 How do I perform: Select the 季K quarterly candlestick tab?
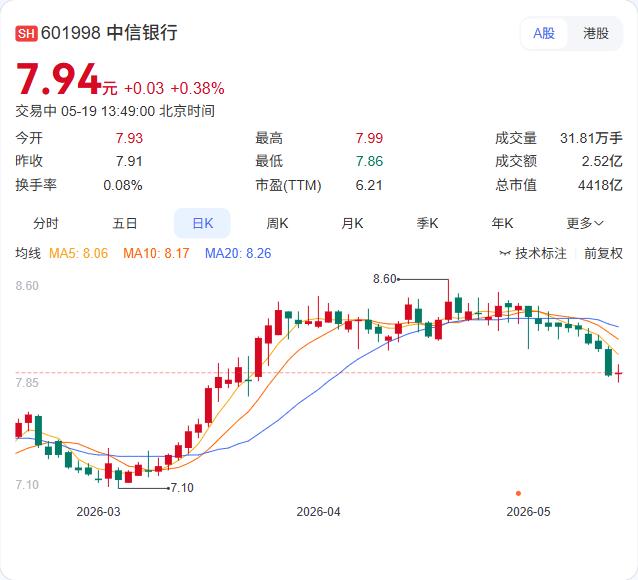tap(427, 223)
